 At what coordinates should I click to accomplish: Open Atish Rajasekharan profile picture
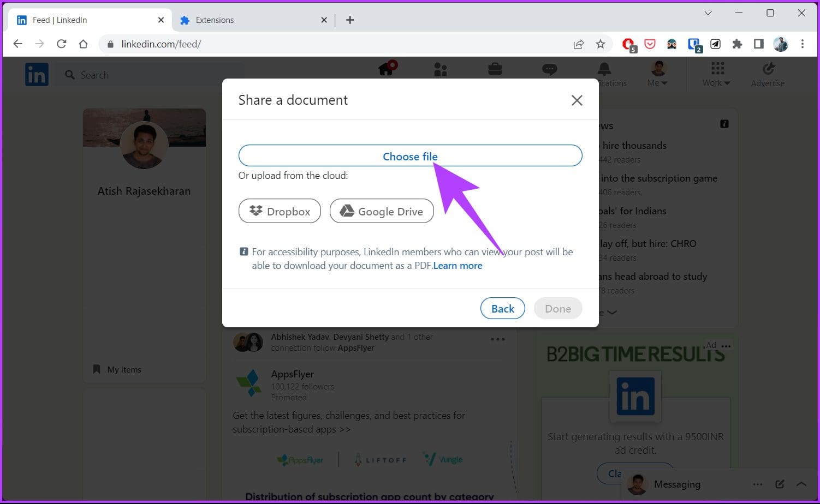[144, 145]
